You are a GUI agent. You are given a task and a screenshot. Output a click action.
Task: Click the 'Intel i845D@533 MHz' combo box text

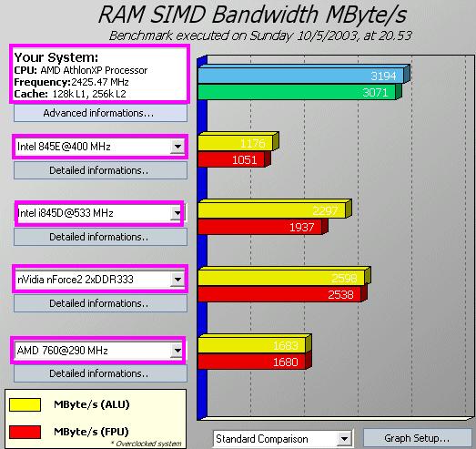click(x=66, y=213)
